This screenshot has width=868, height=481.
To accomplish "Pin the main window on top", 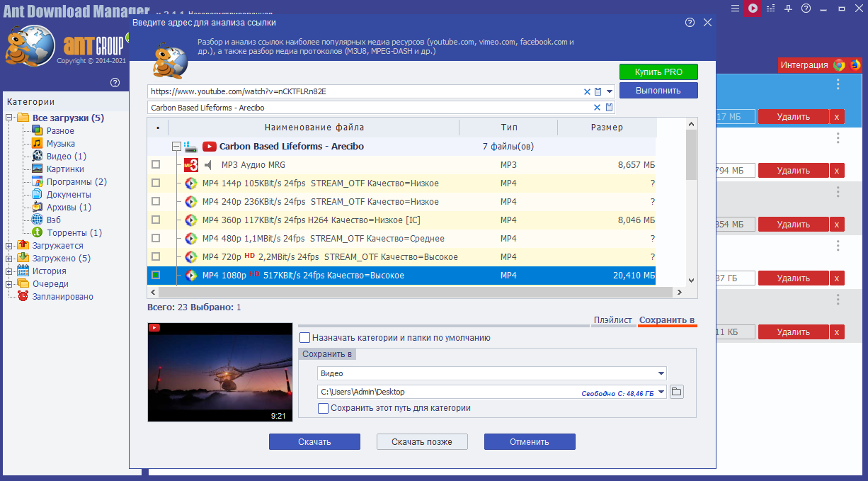I will point(789,9).
